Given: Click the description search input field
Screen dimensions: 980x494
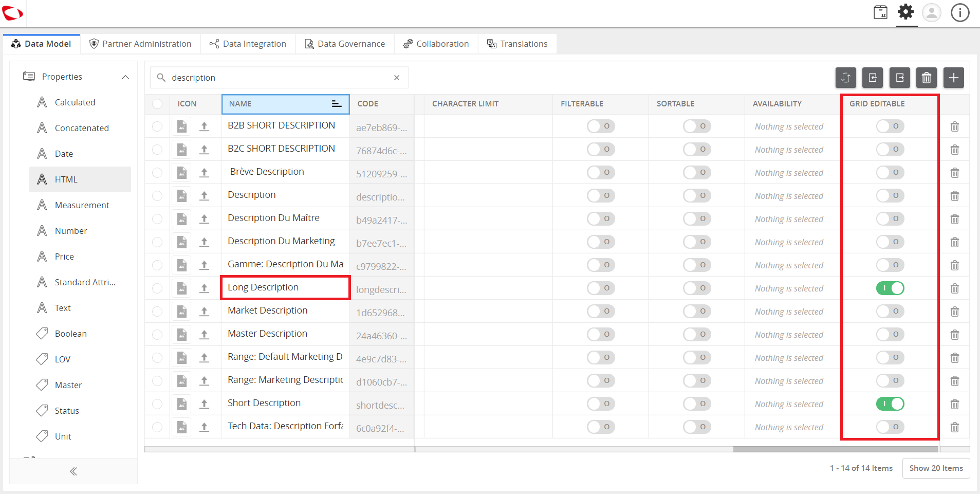Looking at the screenshot, I should coord(280,78).
